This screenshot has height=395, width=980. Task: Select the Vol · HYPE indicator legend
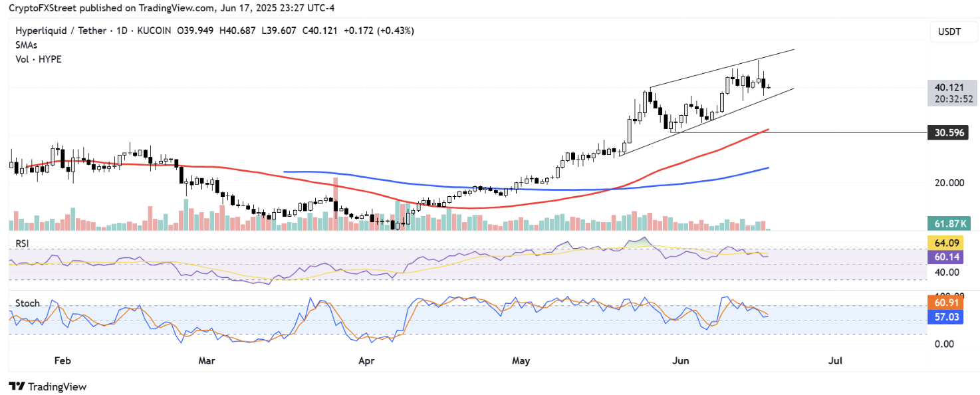coord(39,59)
